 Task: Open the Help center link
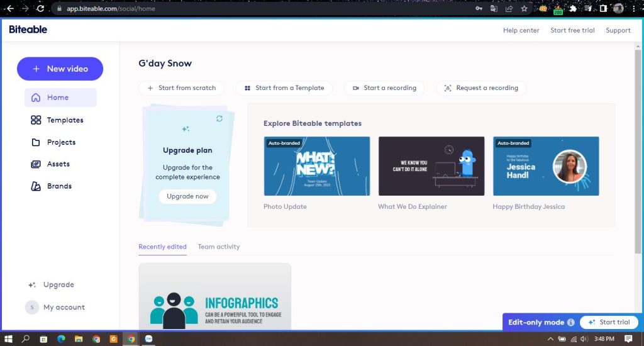pos(521,30)
